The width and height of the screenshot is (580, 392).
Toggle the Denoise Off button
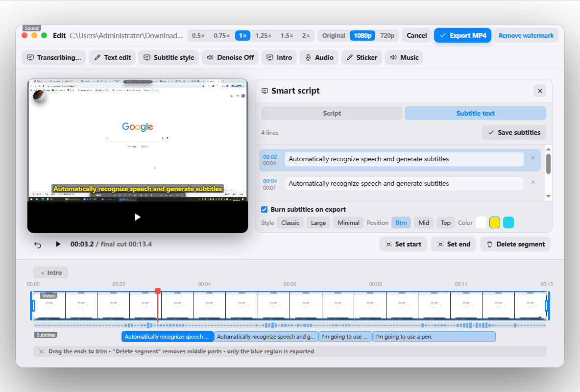point(230,57)
